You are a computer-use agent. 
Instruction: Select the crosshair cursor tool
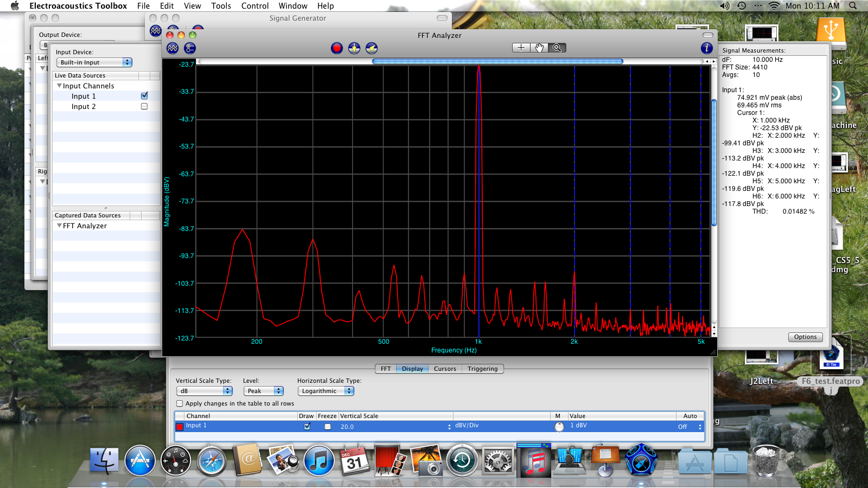pyautogui.click(x=521, y=48)
